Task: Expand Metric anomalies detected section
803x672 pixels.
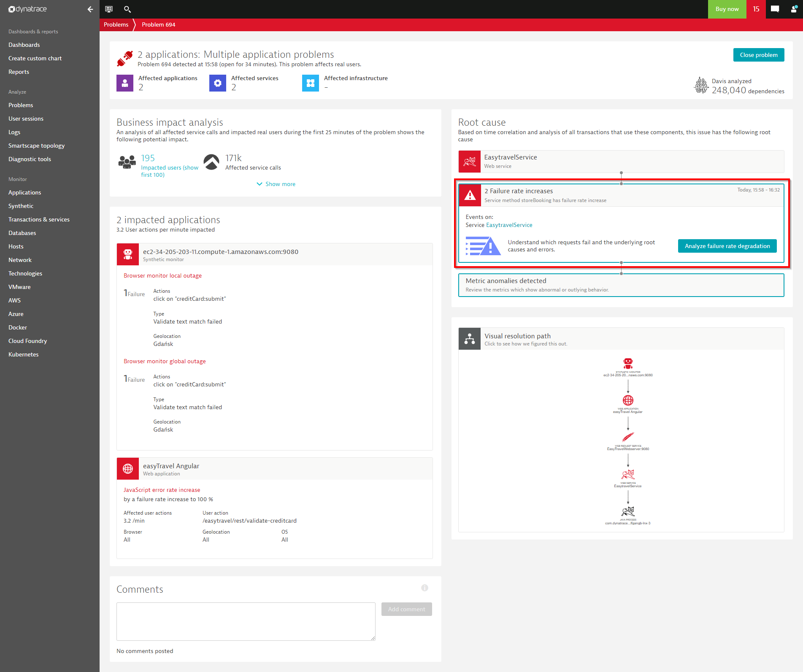Action: (x=621, y=285)
